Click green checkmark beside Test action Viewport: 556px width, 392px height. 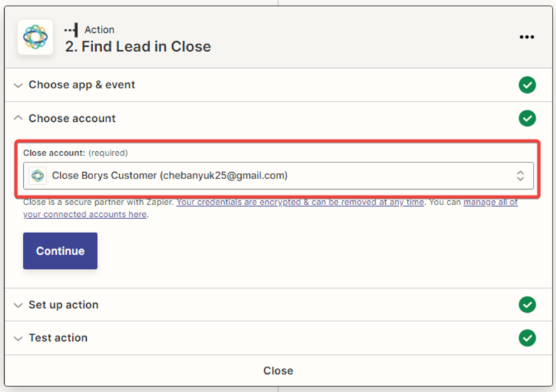point(527,338)
